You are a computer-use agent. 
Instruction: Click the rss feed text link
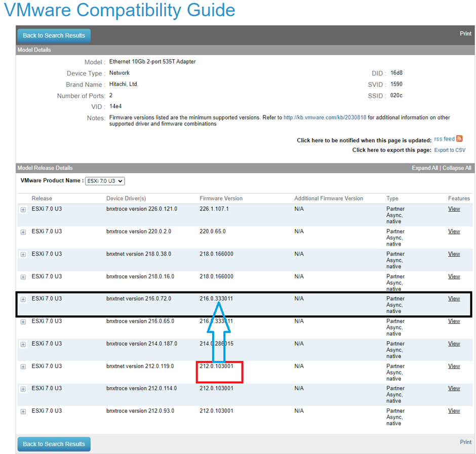[x=444, y=139]
